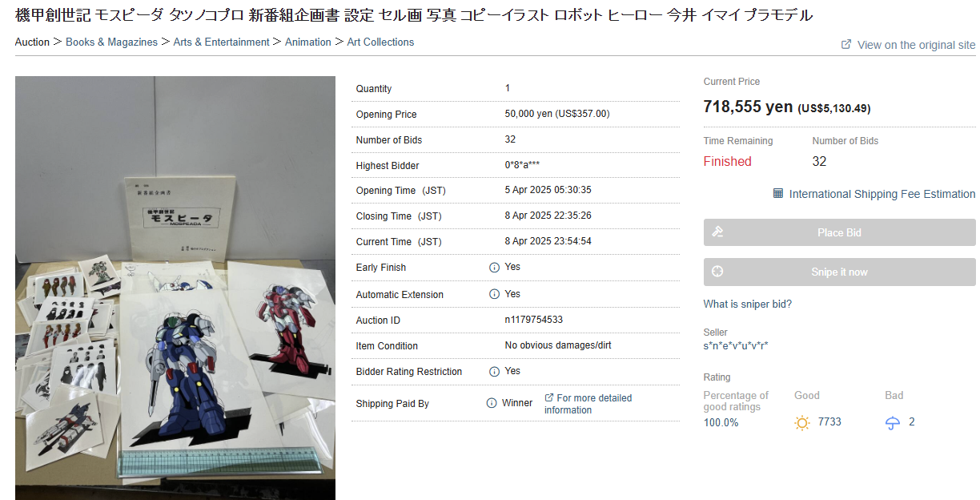Screen dimensions: 980x500
Task: Go to Books & Magazines category
Action: (x=111, y=42)
